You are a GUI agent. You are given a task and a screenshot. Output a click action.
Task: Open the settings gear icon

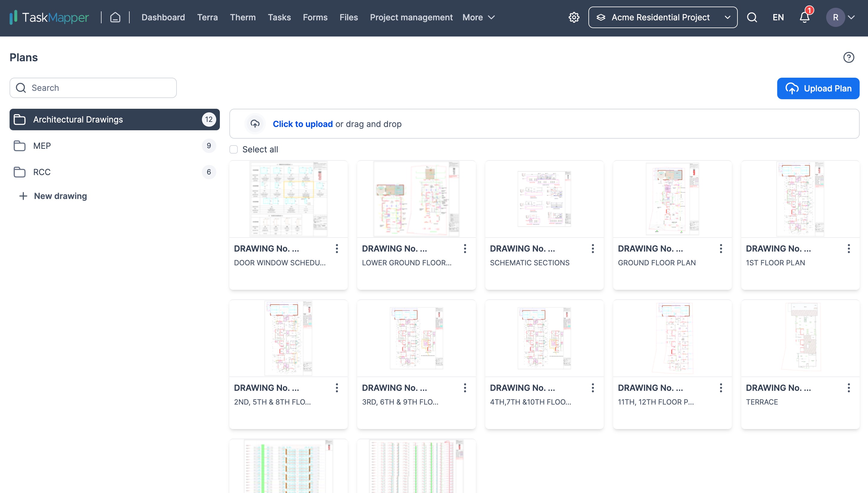(x=574, y=17)
